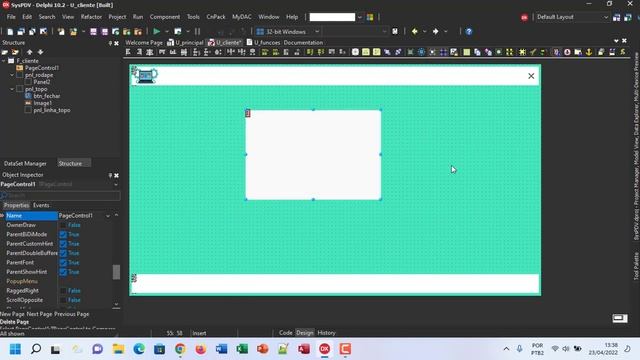Open the DataSet Manager tab
The height and width of the screenshot is (360, 640).
pyautogui.click(x=25, y=164)
